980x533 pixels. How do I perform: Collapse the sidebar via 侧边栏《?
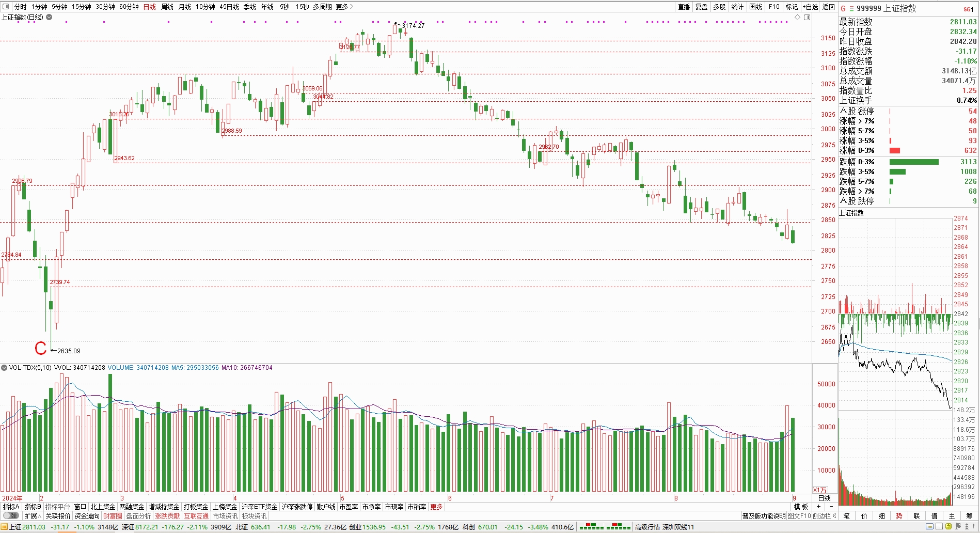click(x=825, y=516)
